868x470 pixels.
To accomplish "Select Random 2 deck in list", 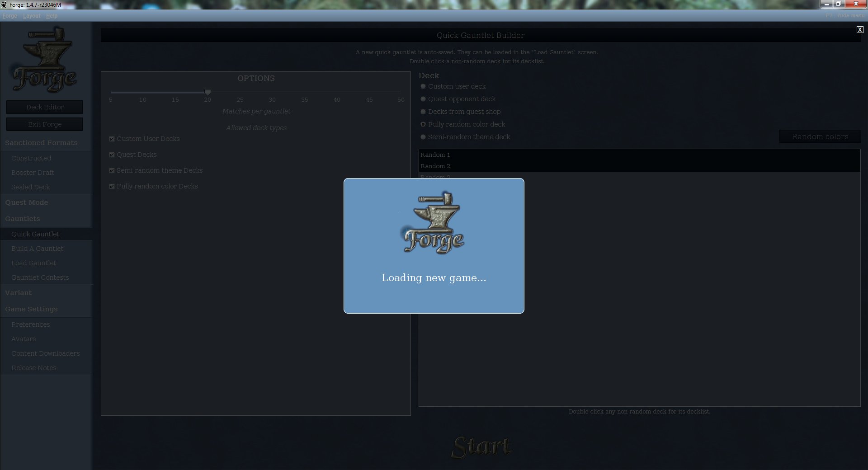I will tap(639, 166).
